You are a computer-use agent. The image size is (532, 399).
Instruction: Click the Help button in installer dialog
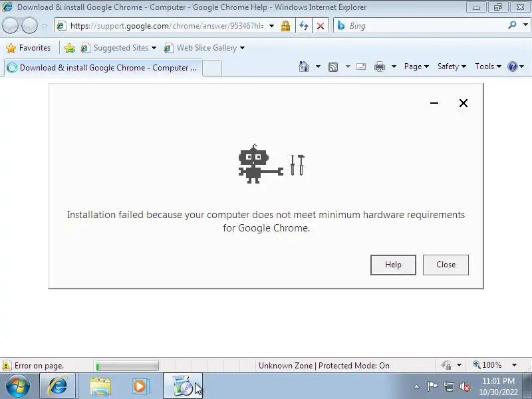coord(393,265)
